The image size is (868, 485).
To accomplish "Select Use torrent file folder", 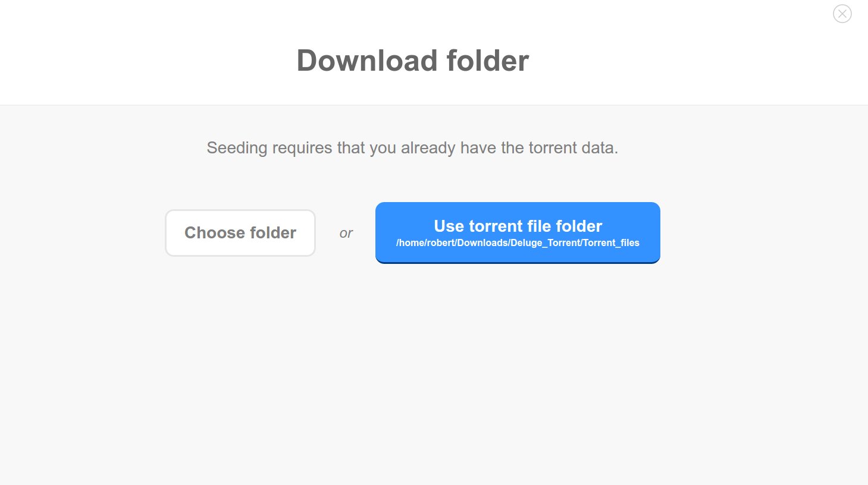I will coord(518,226).
